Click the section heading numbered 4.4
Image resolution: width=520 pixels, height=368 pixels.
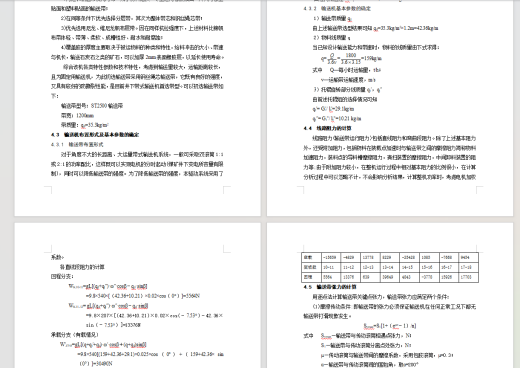327,128
